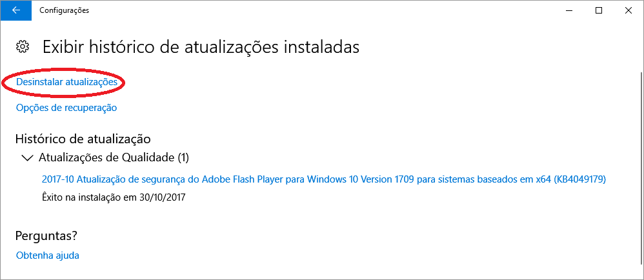
Task: Open the Opções de recuperação link
Action: [66, 108]
